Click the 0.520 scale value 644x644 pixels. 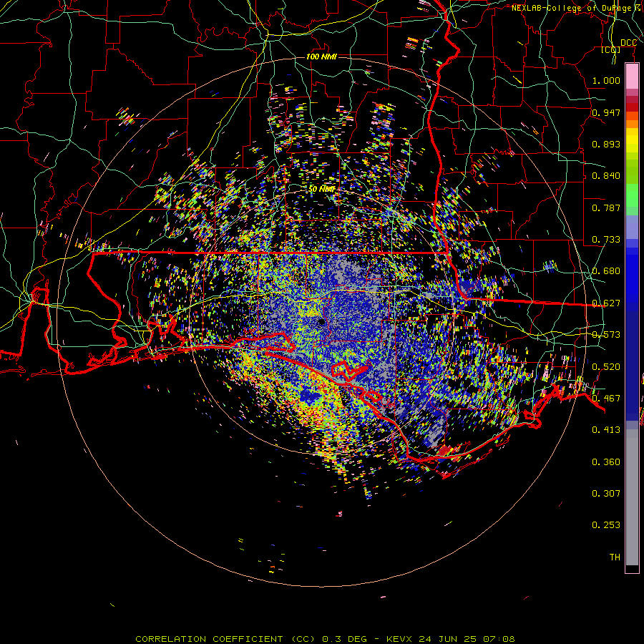pos(606,367)
